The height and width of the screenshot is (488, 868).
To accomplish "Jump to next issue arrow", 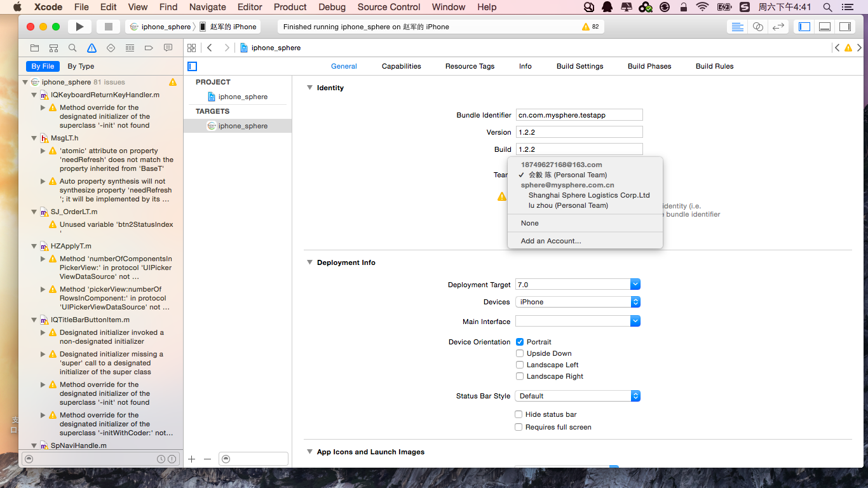I will (x=860, y=48).
